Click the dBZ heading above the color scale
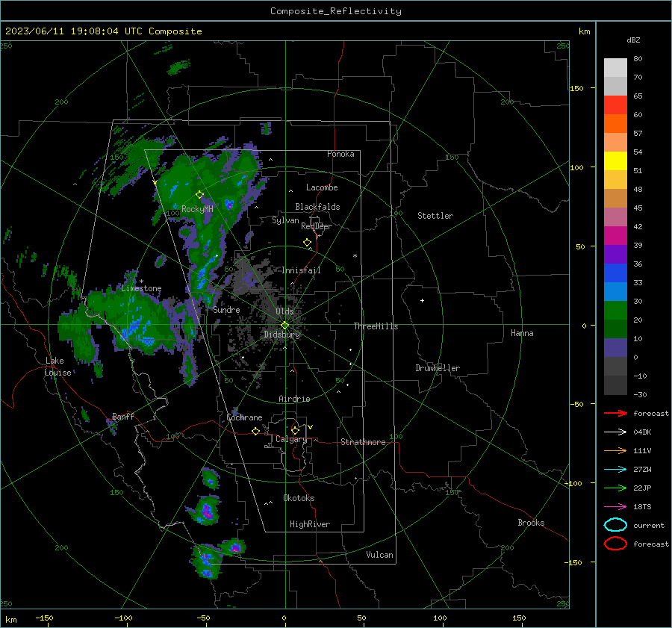 coord(633,40)
